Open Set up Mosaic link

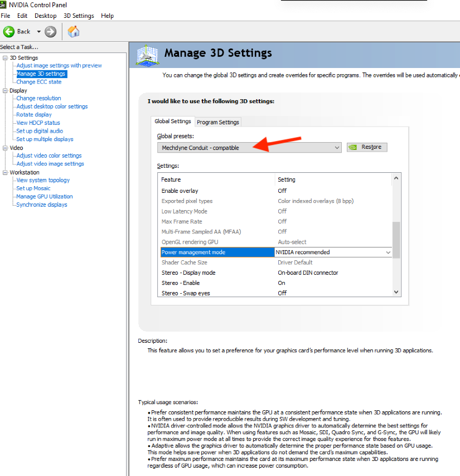[x=33, y=188]
